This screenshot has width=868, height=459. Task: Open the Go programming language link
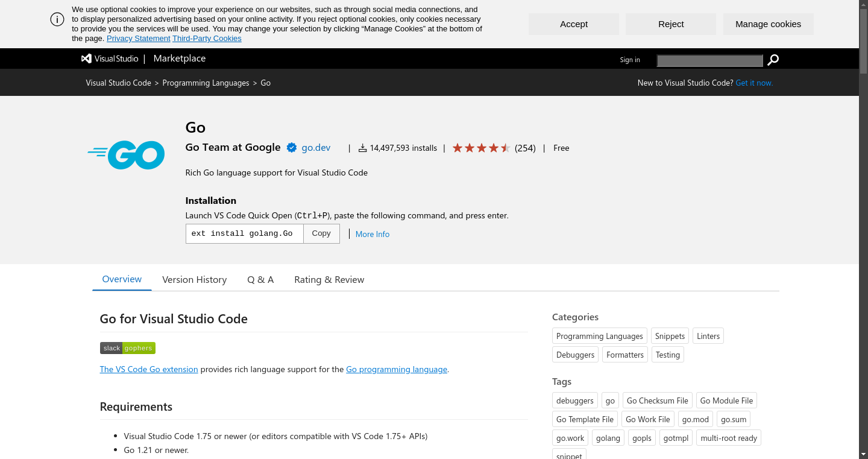click(397, 369)
